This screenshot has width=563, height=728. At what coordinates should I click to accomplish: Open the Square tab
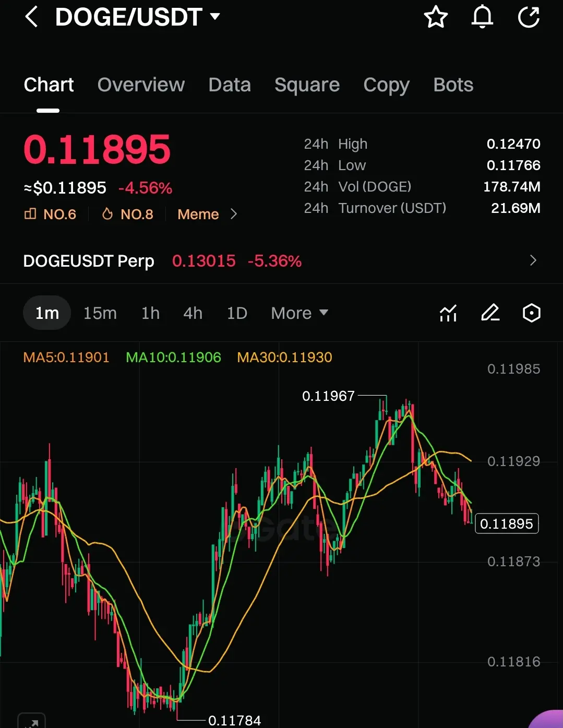(x=307, y=85)
